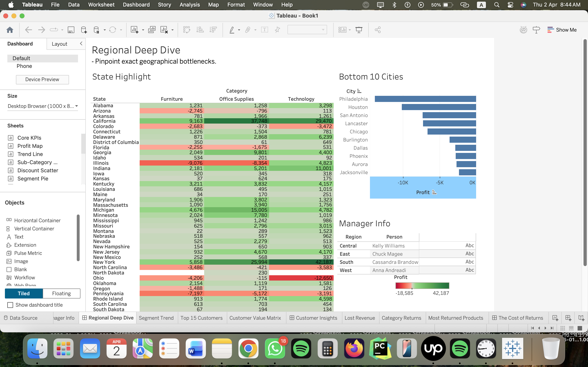Save the workbook via toolbar icon
The image size is (588, 367).
coord(71,30)
